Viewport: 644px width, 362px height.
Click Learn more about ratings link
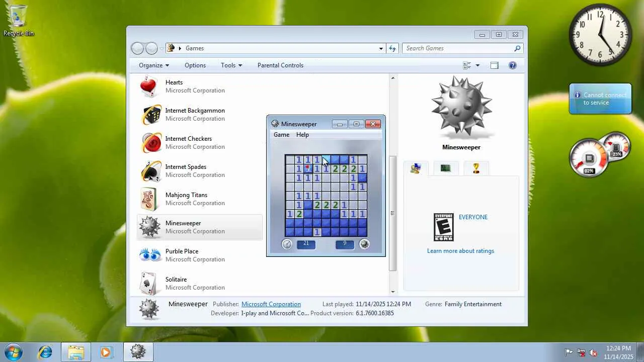tap(460, 251)
